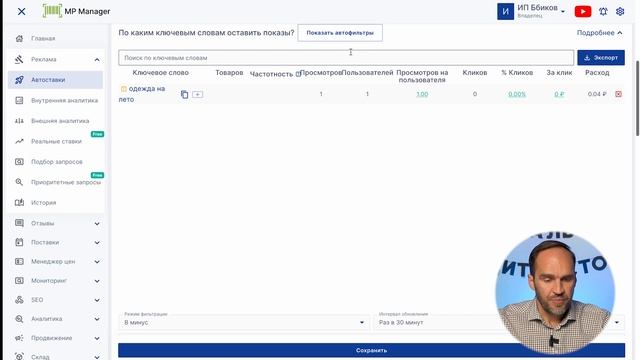Viewport: 640px width, 360px height.
Task: Sort by the Расход column header
Action: [x=597, y=73]
